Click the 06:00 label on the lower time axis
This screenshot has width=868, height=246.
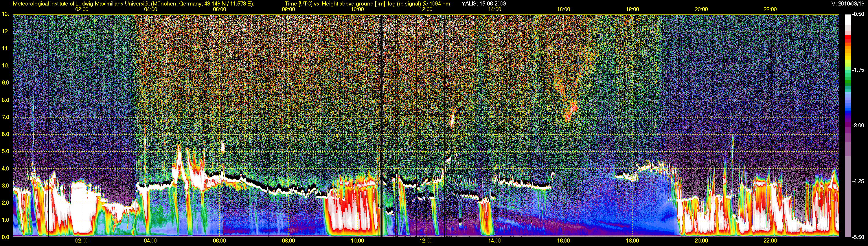point(219,241)
